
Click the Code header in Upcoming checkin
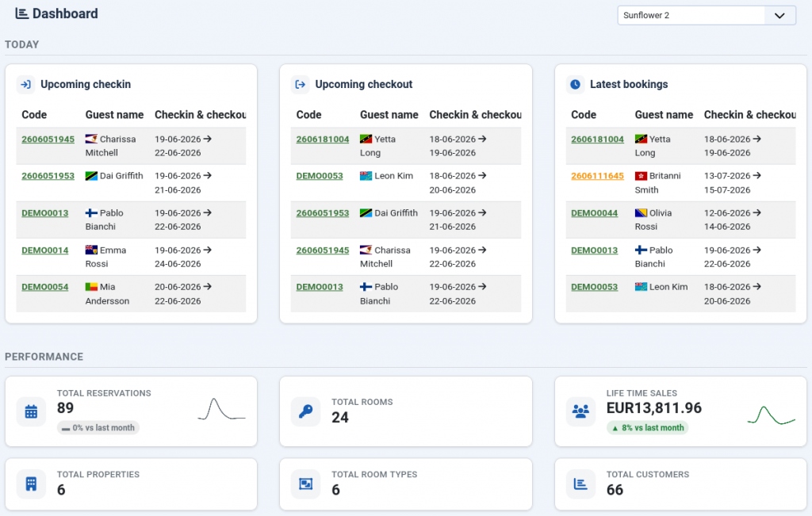click(34, 115)
